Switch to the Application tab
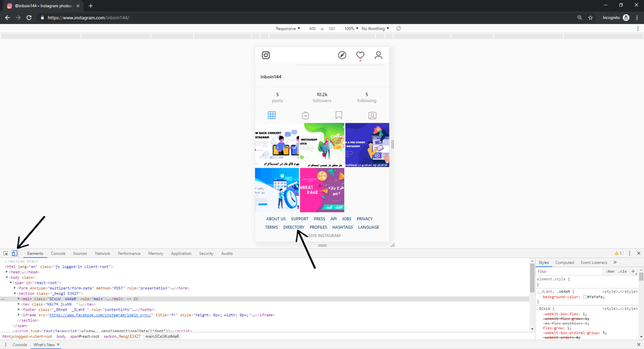The image size is (644, 349). (180, 253)
